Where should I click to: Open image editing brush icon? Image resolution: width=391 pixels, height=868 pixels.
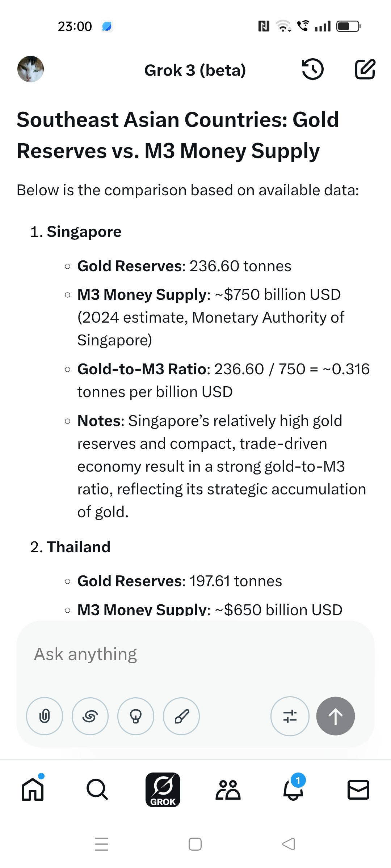tap(181, 716)
